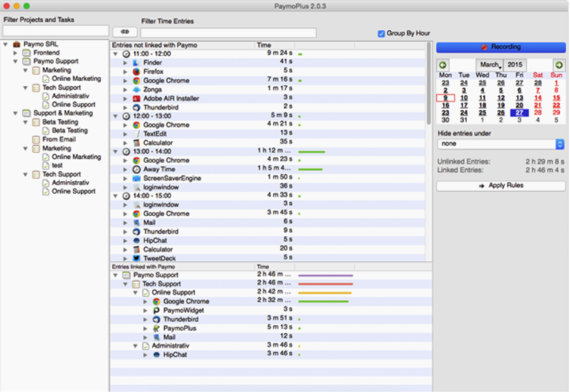This screenshot has width=570, height=392.
Task: Click the Mail icon in linked entries
Action: (156, 337)
